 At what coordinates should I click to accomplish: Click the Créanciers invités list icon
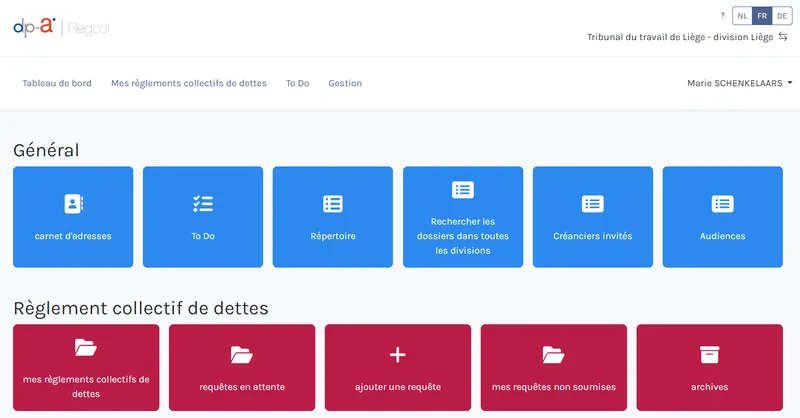click(x=593, y=204)
